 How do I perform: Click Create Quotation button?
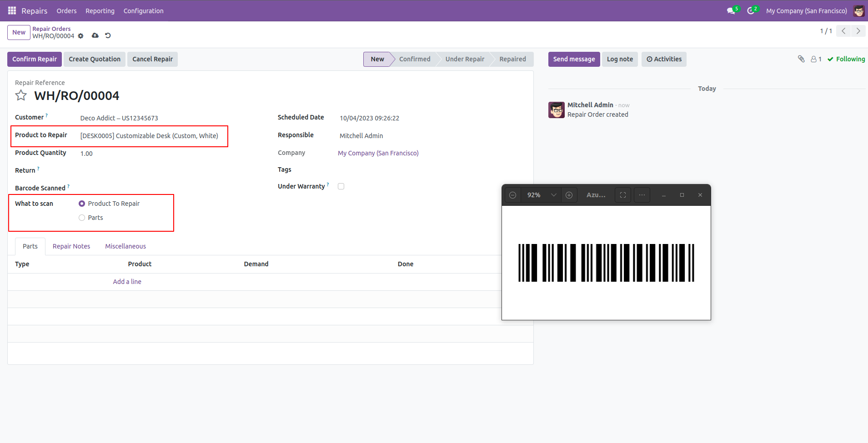coord(95,59)
